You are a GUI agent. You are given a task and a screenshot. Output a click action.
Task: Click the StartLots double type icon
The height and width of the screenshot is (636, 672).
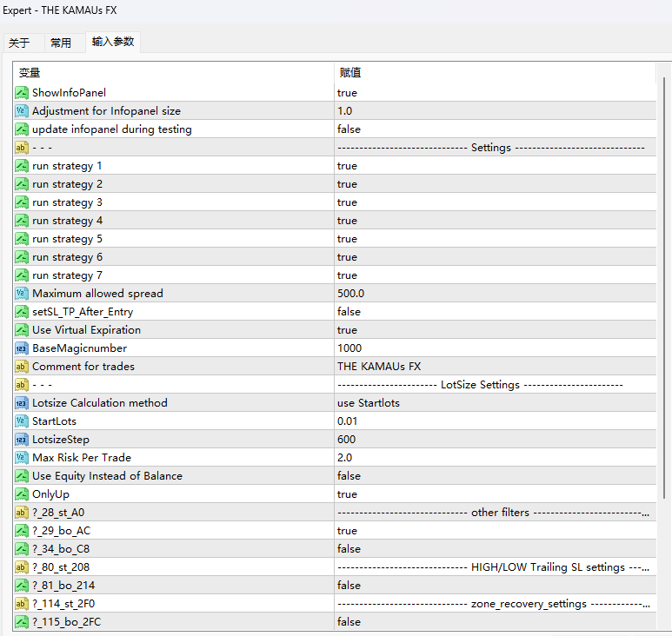coord(22,421)
